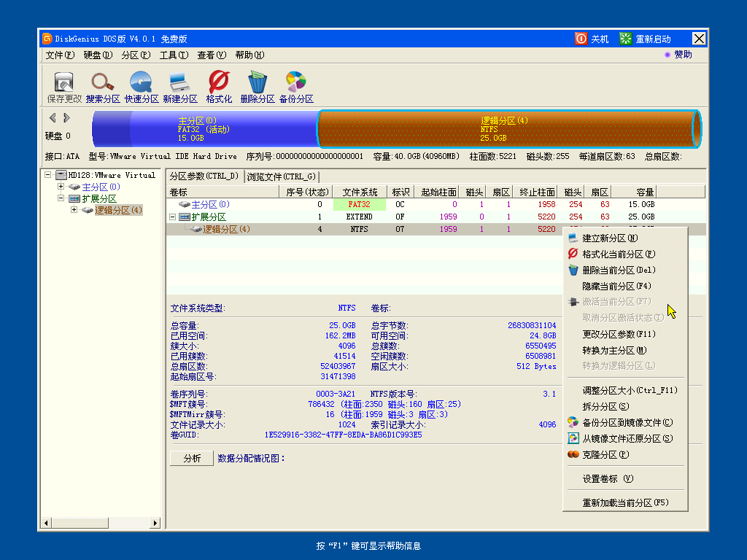747x560 pixels.
Task: Click the 赞助 sponsor link
Action: 683,55
